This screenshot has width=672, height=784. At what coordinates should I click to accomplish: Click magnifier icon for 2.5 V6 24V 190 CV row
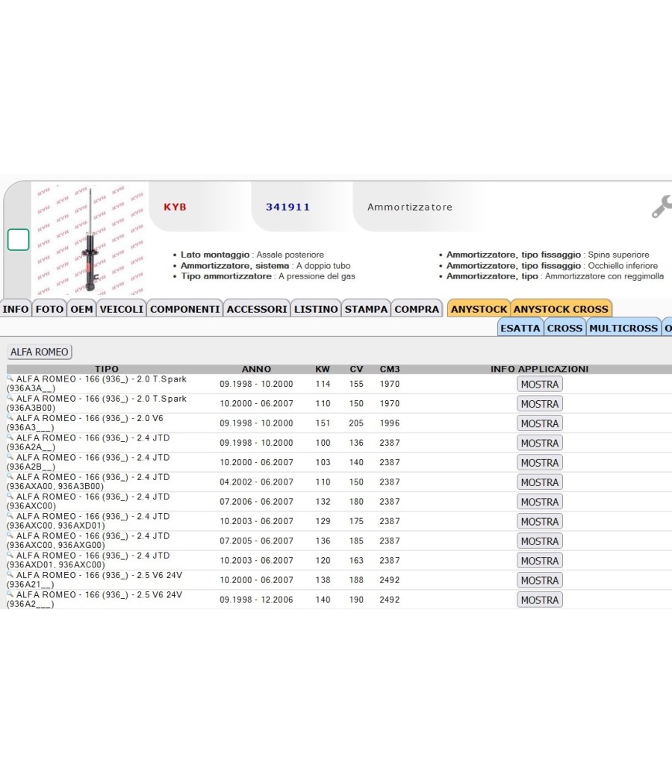(x=10, y=594)
